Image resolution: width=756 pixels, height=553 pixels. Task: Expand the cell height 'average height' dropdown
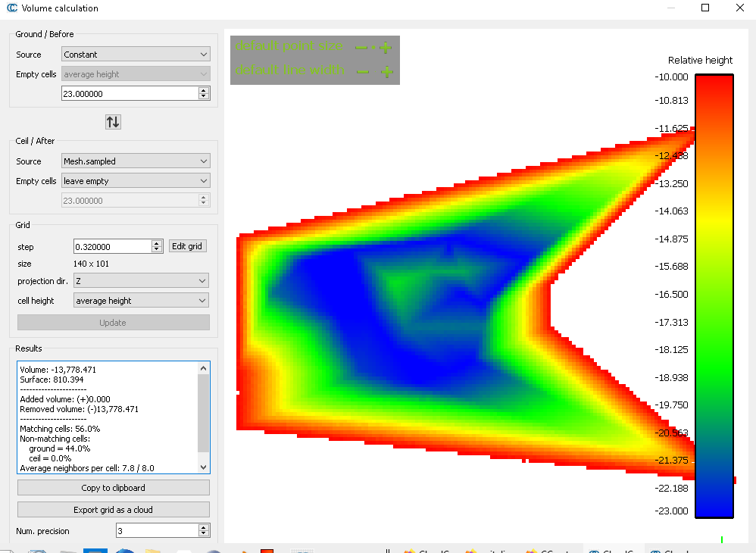tap(141, 301)
